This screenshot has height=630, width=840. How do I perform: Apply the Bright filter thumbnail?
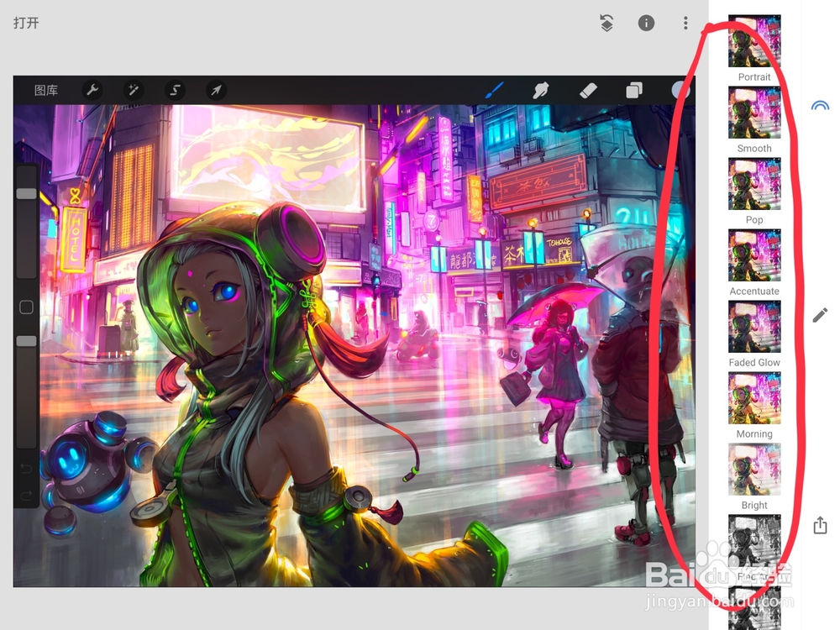pos(754,469)
